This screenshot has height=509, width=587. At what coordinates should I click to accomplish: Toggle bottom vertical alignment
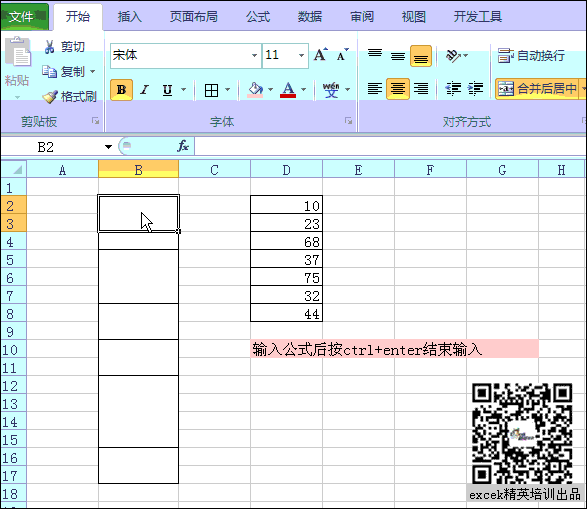pyautogui.click(x=421, y=56)
